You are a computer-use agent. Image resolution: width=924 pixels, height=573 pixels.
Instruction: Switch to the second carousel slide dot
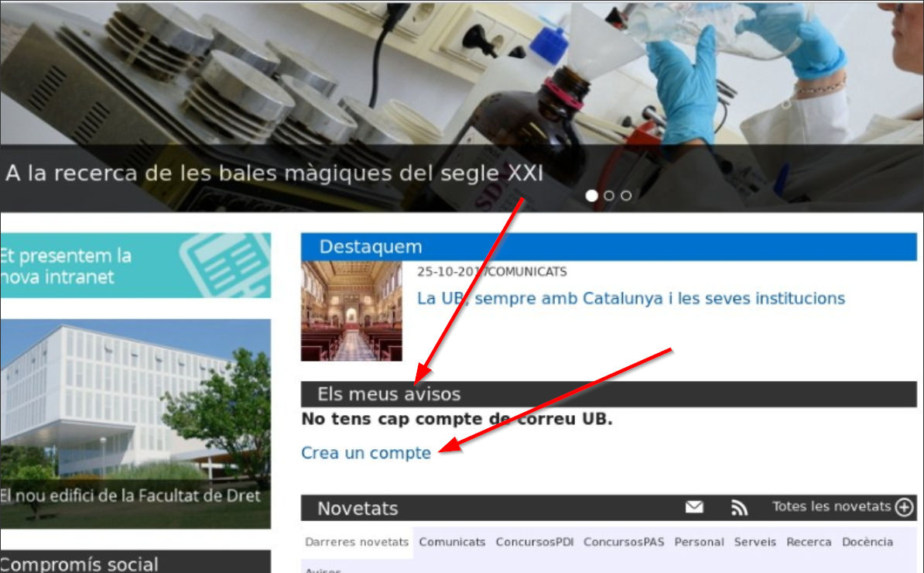[609, 195]
